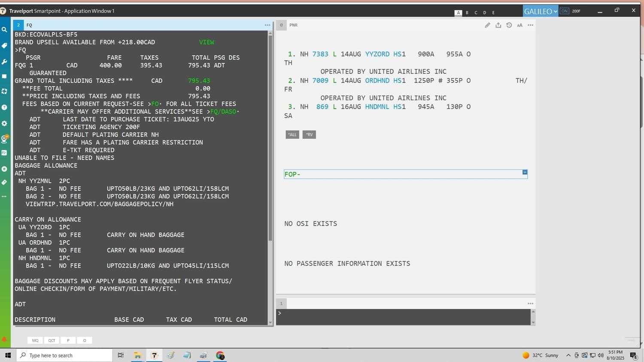Open File Explorer from the taskbar
The width and height of the screenshot is (644, 362).
pos(137,355)
